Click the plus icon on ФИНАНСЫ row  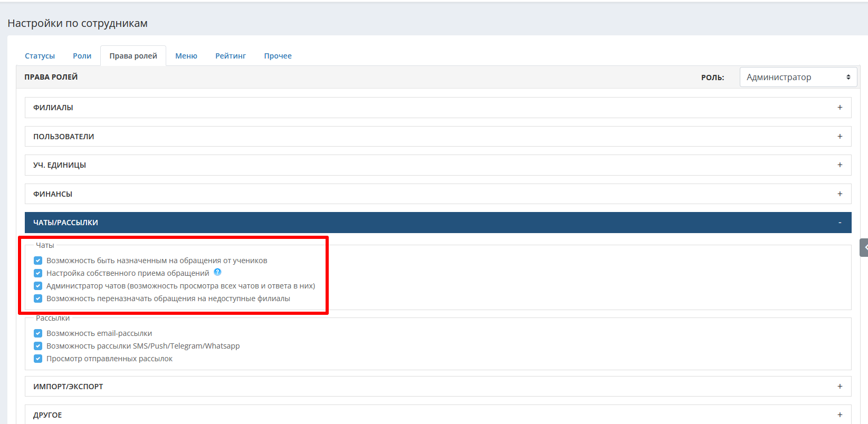tap(840, 194)
